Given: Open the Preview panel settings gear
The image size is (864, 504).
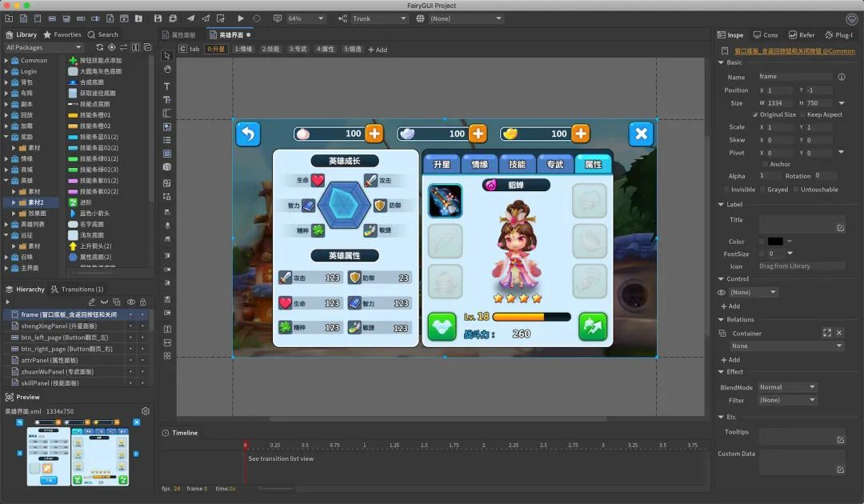Looking at the screenshot, I should coord(146,411).
